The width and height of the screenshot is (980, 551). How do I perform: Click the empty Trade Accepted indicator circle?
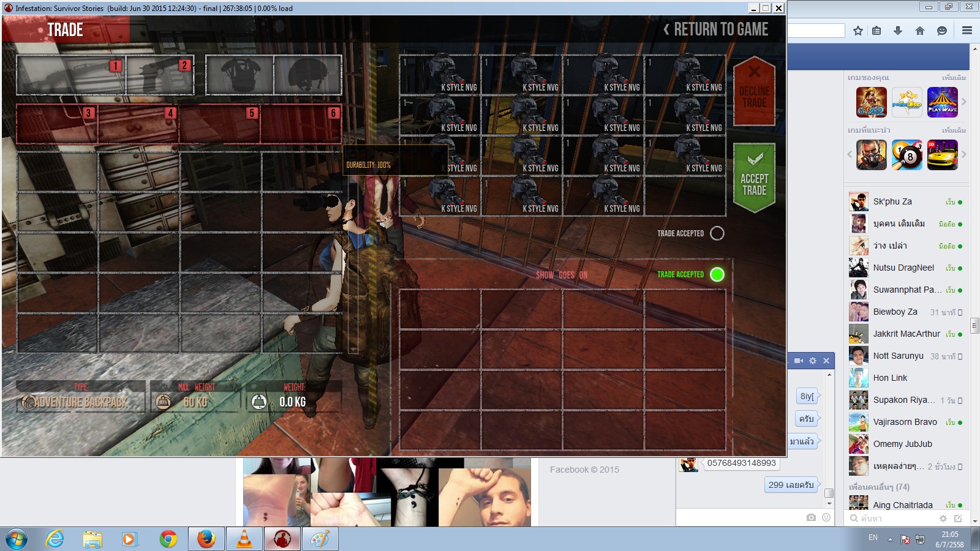point(717,233)
